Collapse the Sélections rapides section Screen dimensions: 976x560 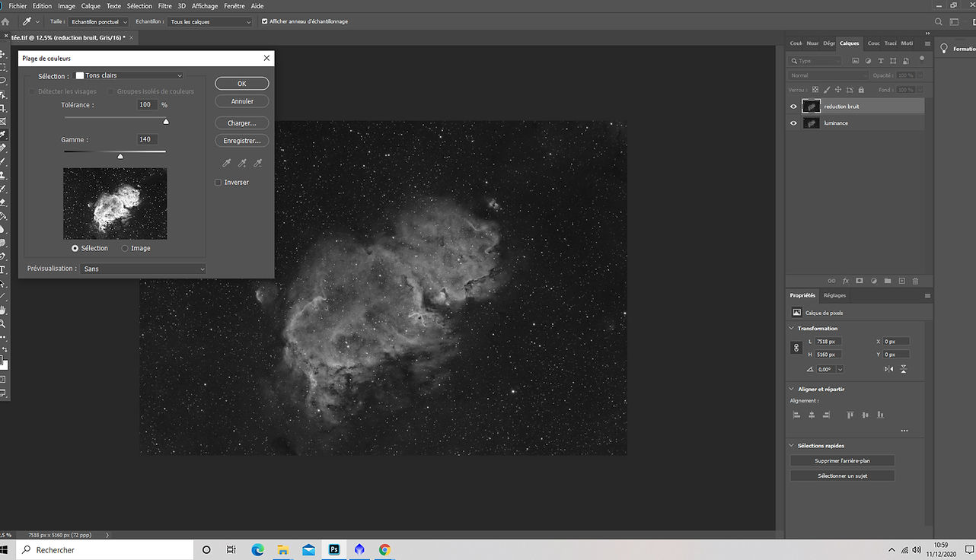click(x=792, y=446)
